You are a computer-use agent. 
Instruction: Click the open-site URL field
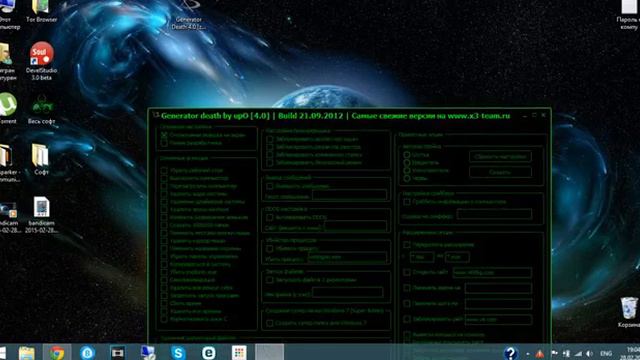pos(492,272)
